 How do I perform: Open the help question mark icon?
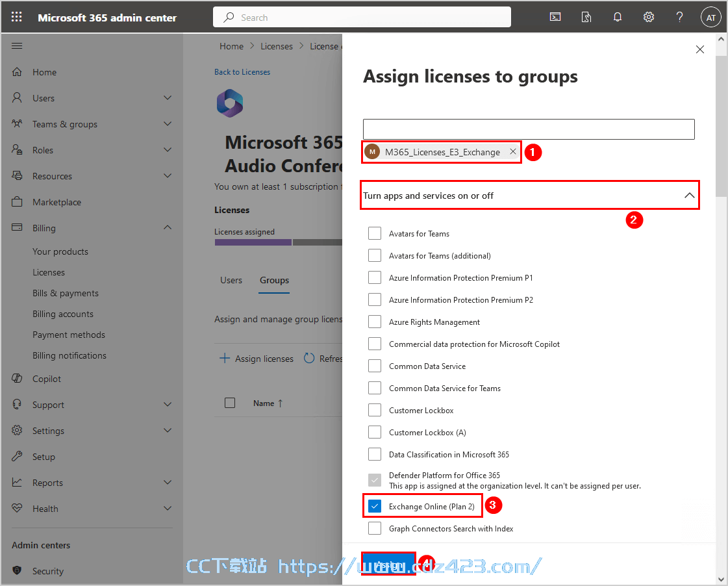tap(680, 17)
